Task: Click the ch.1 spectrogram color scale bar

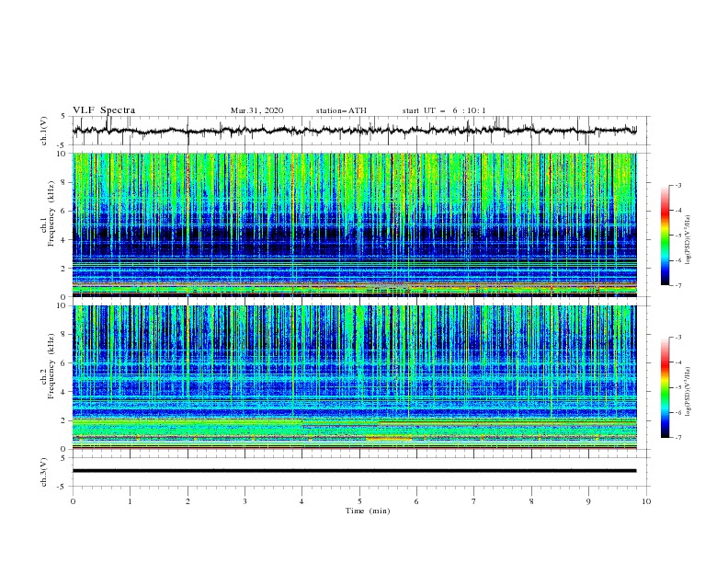Action: point(665,236)
